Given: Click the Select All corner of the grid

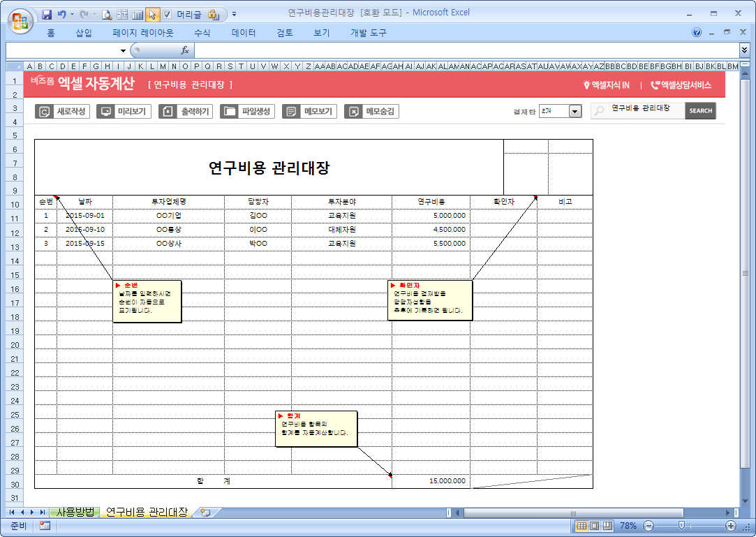Looking at the screenshot, I should coord(14,66).
